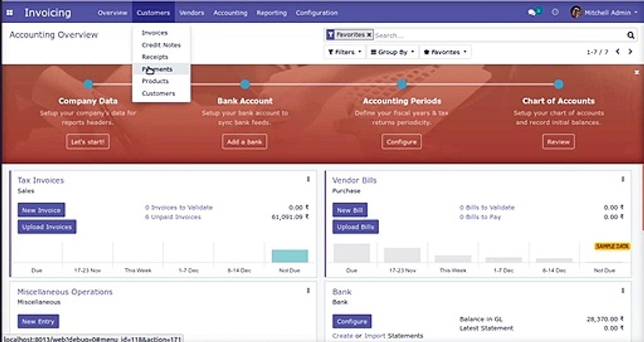Open the Configuration menu
644x342 pixels.
[317, 13]
